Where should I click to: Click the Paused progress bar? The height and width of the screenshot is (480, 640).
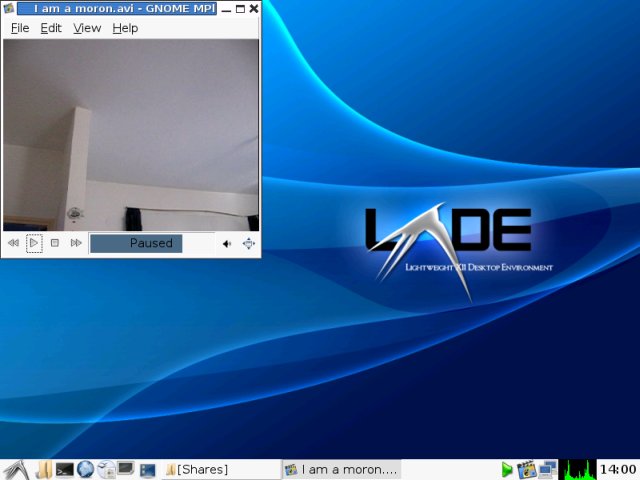tap(151, 243)
